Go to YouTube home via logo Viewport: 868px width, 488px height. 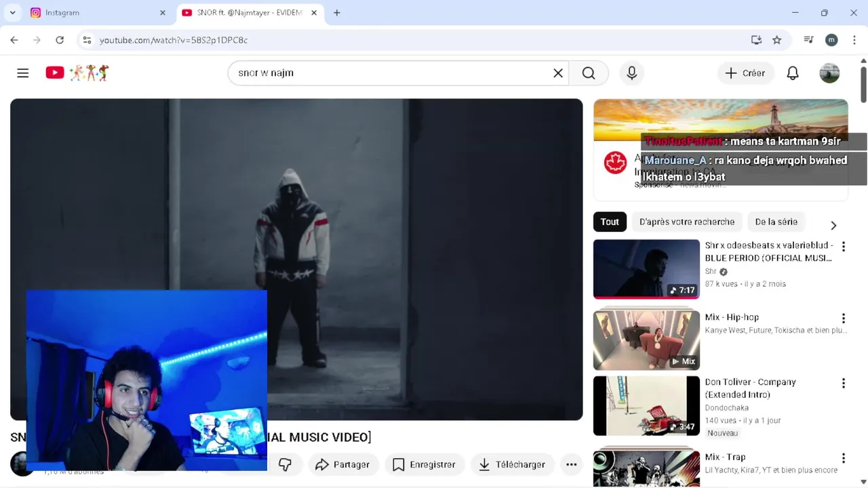point(77,73)
